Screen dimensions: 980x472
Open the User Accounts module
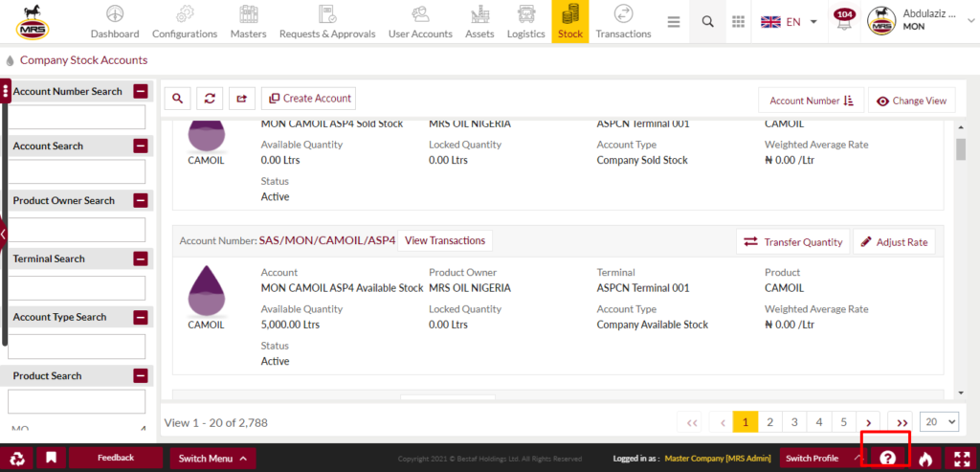point(420,22)
